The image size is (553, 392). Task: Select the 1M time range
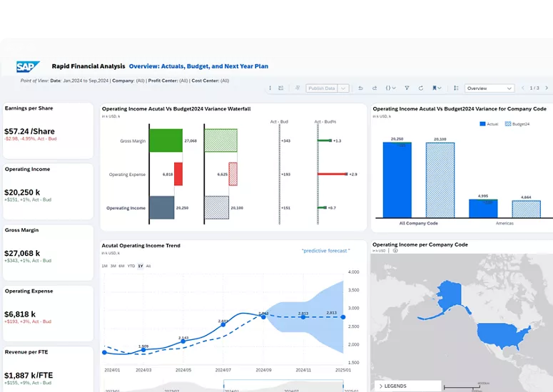(104, 266)
